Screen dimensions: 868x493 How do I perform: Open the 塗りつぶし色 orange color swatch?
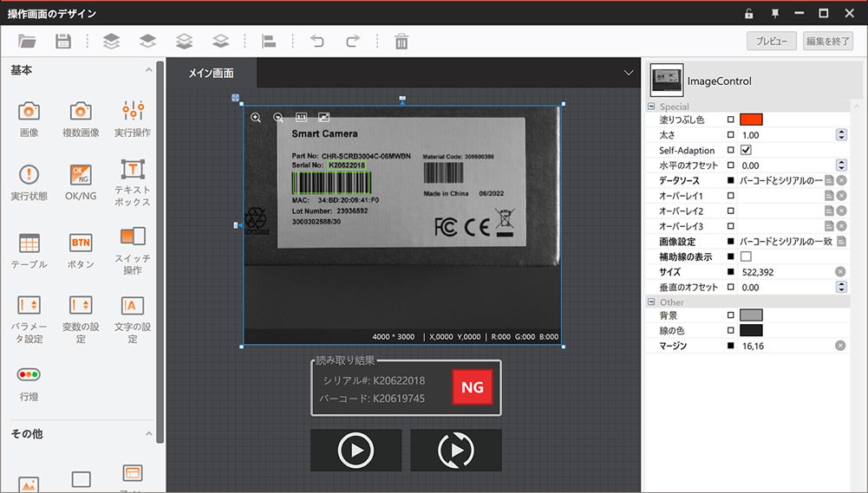(x=750, y=120)
